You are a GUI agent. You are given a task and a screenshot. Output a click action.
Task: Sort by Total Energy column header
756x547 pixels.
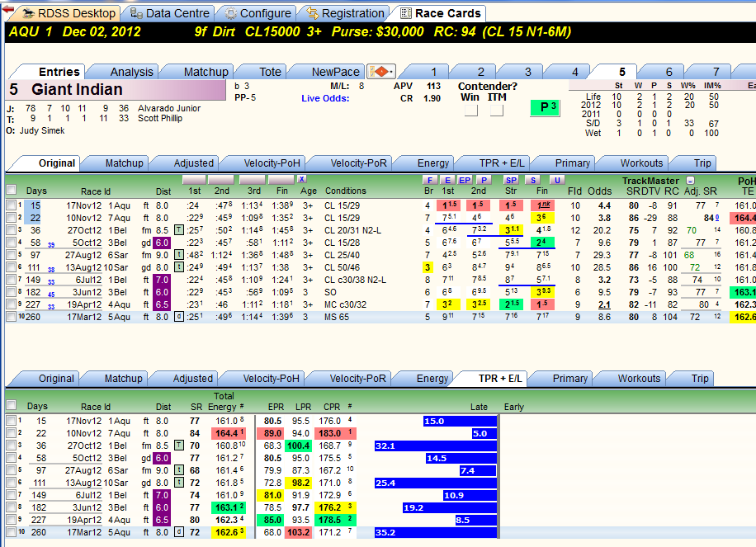(x=223, y=402)
